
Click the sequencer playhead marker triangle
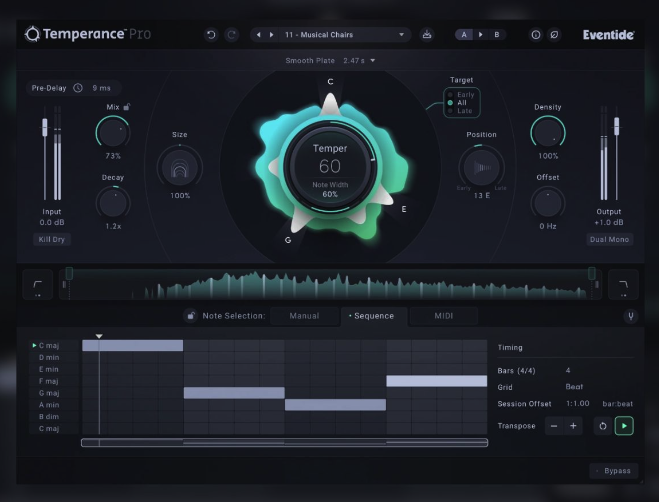(x=99, y=336)
